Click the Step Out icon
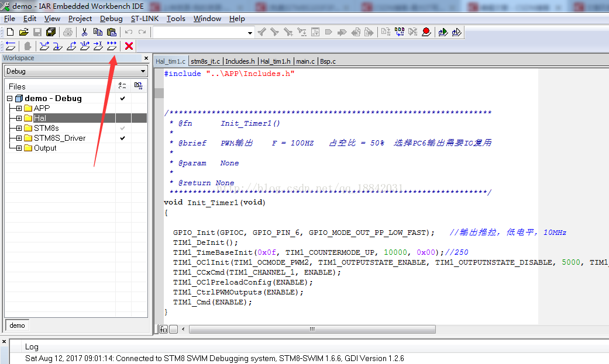This screenshot has height=364, width=609. point(71,46)
